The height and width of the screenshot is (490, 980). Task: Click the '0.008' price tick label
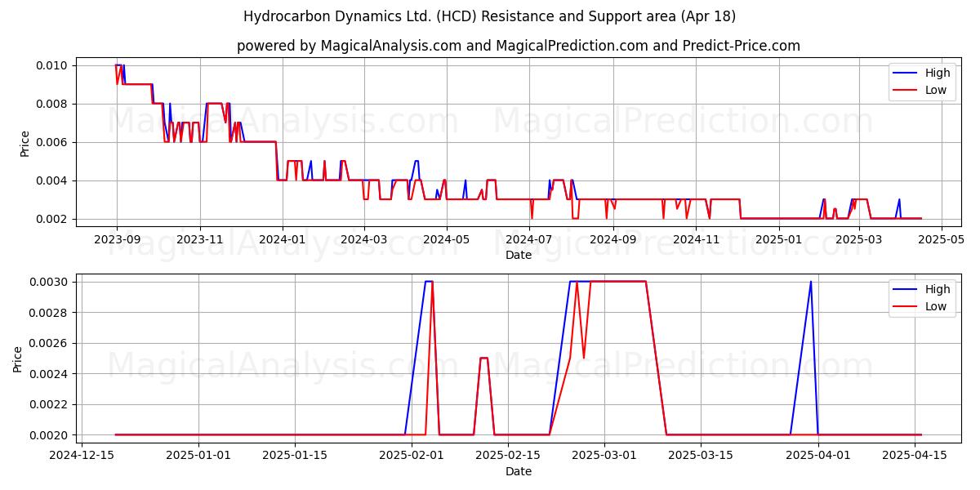pos(54,104)
